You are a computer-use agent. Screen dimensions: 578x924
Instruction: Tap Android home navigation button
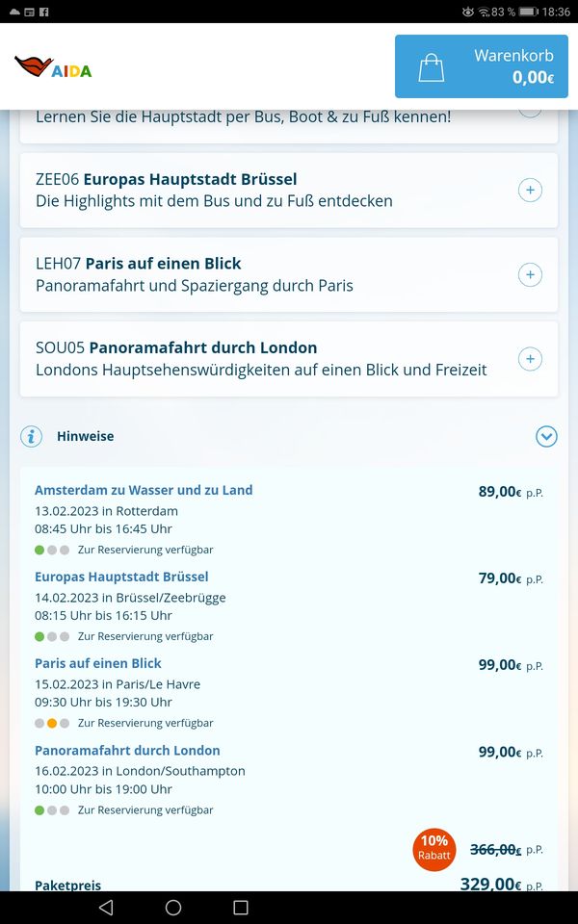click(x=173, y=908)
